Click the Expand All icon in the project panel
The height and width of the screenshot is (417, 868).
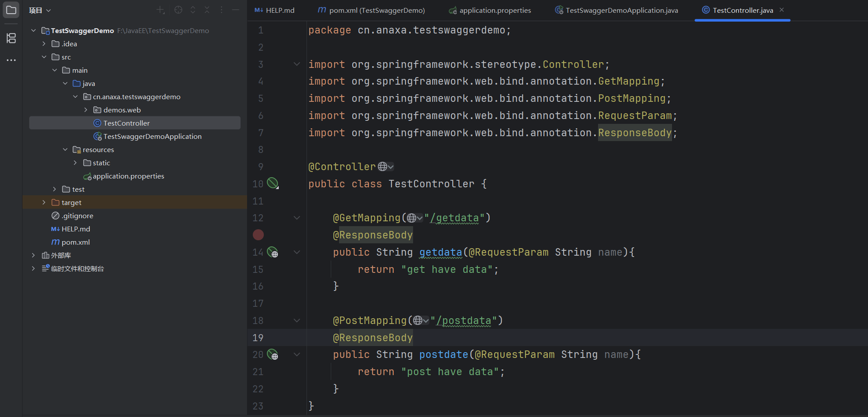point(193,10)
